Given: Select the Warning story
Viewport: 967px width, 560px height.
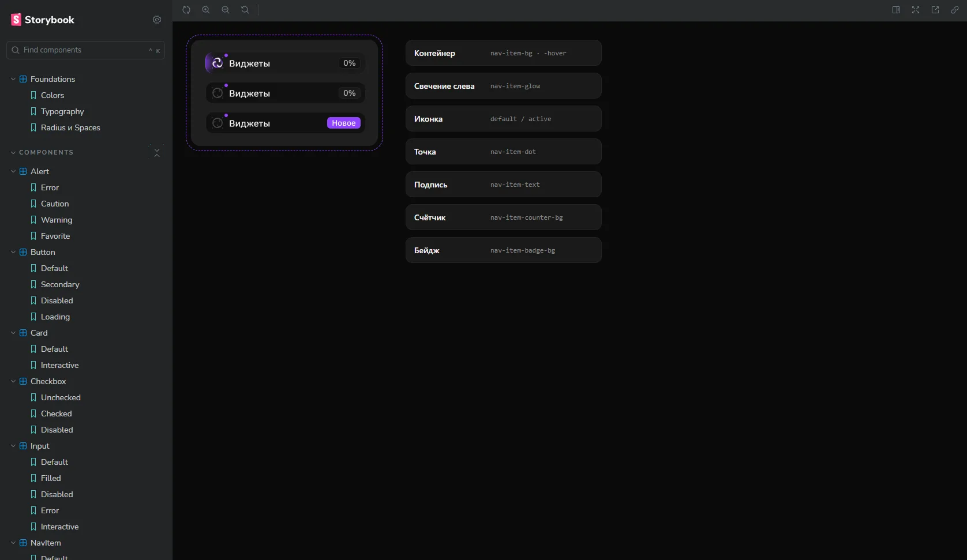Looking at the screenshot, I should pyautogui.click(x=57, y=220).
